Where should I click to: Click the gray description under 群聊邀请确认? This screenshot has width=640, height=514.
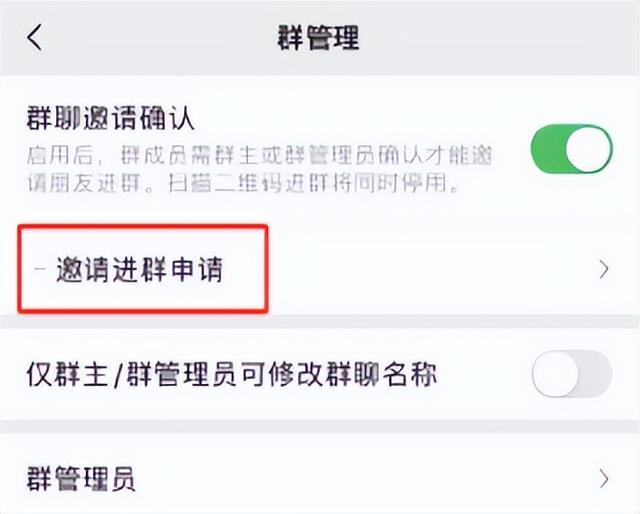click(x=240, y=171)
